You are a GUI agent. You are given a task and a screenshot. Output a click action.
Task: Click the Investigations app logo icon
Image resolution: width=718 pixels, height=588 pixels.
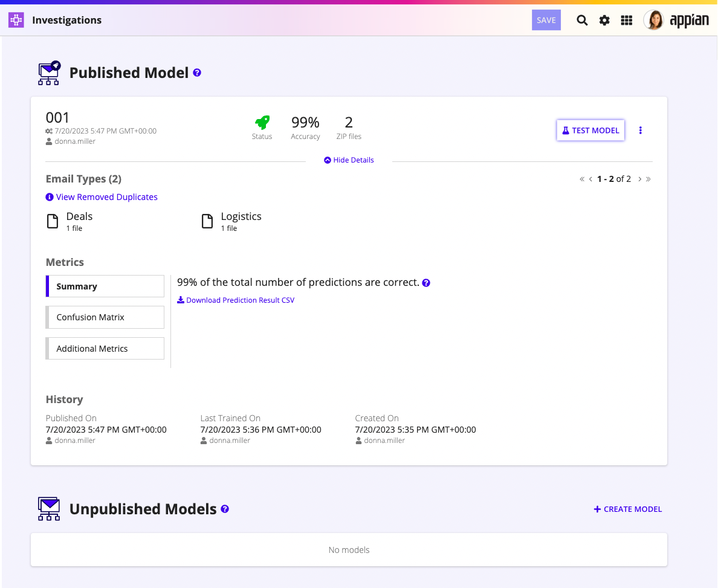click(x=16, y=20)
